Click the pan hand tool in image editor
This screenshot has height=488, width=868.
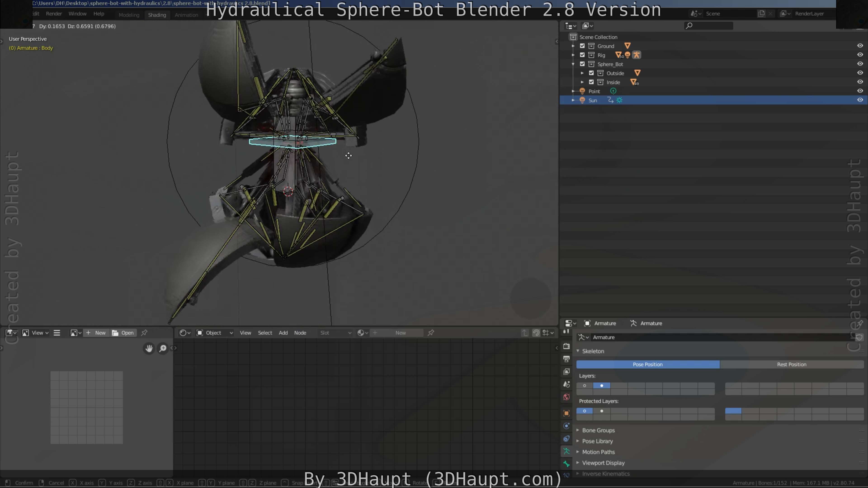[149, 348]
